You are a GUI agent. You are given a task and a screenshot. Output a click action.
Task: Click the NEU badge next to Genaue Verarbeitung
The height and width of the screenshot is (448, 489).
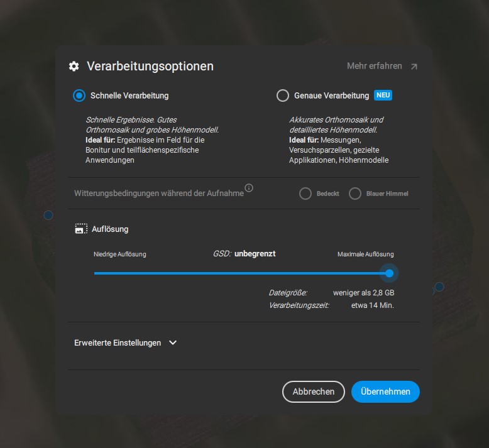click(383, 95)
